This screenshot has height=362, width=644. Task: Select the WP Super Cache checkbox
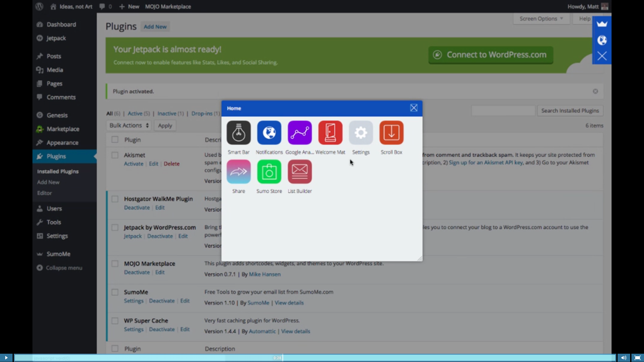[115, 321]
